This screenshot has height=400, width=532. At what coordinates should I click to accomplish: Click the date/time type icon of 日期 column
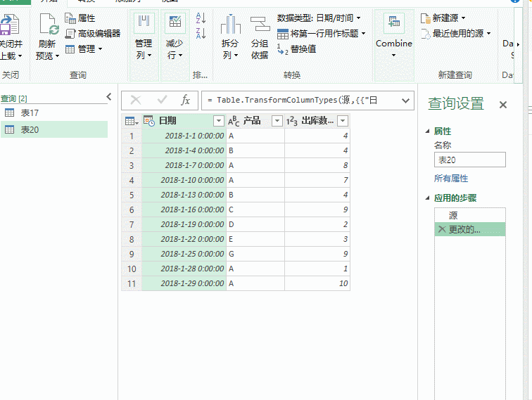coord(149,121)
